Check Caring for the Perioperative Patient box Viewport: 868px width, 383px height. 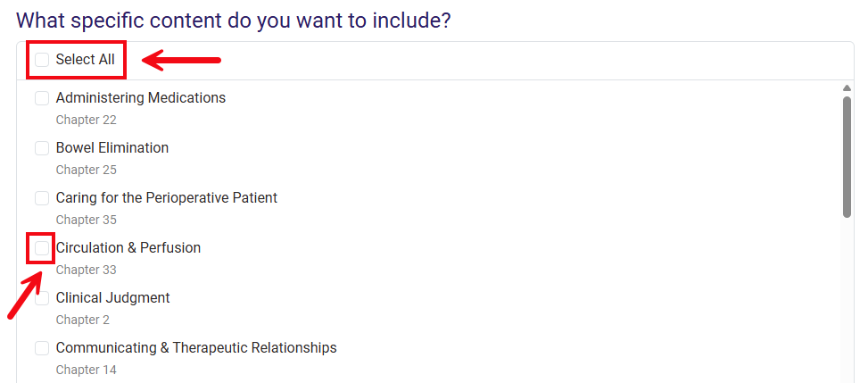[42, 198]
